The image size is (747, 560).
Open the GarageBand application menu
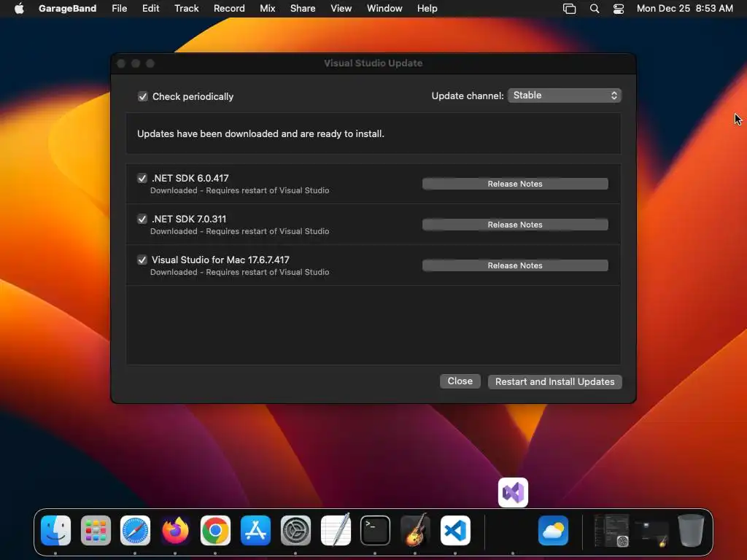[67, 8]
